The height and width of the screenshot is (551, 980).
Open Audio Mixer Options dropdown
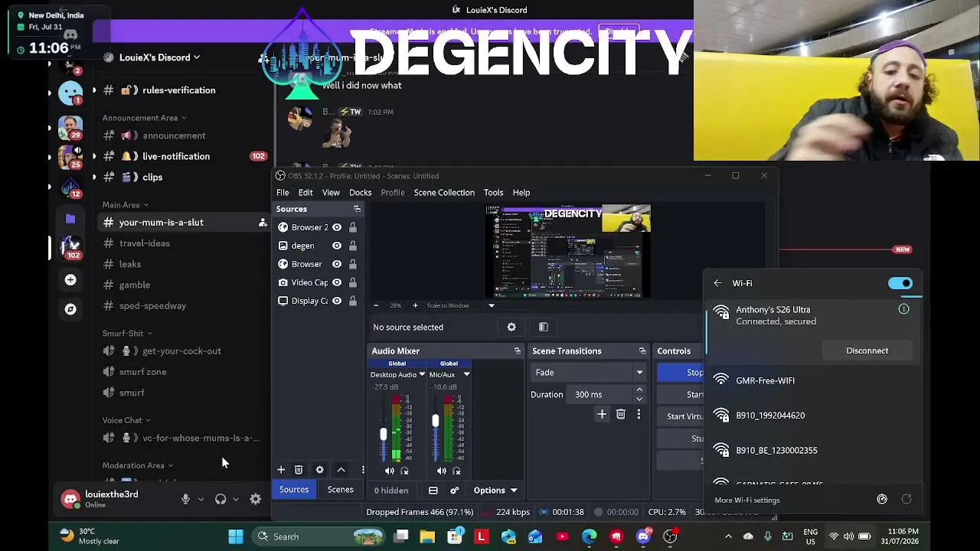[495, 491]
